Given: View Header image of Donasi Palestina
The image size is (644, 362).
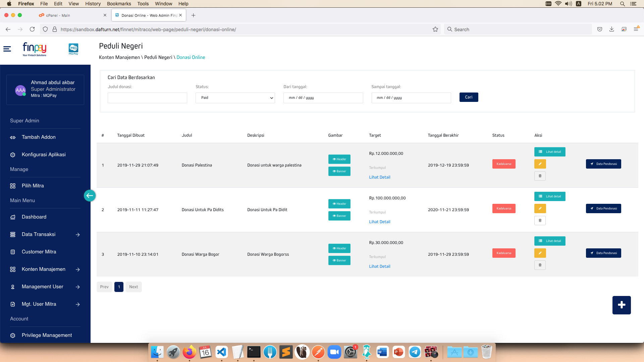Looking at the screenshot, I should (x=339, y=159).
